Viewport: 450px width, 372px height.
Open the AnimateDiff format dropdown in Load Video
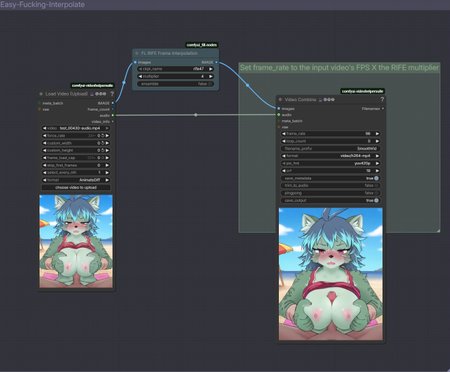click(76, 180)
